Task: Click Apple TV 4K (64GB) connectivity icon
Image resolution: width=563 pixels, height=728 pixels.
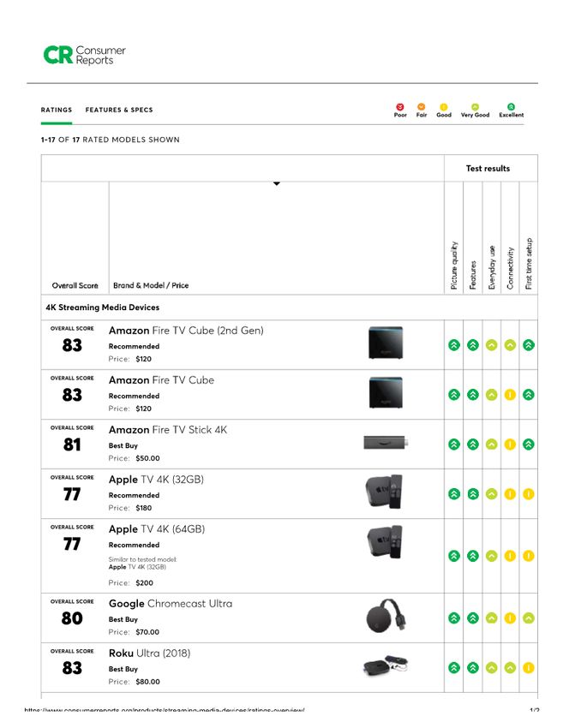Action: (x=510, y=556)
